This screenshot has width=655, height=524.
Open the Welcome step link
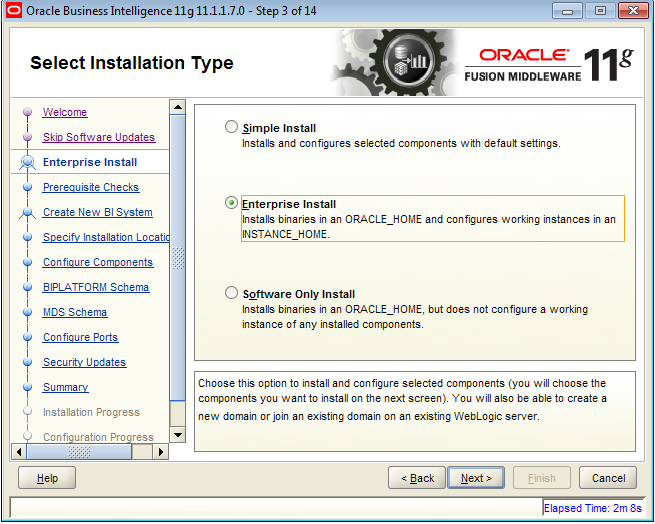(x=65, y=112)
